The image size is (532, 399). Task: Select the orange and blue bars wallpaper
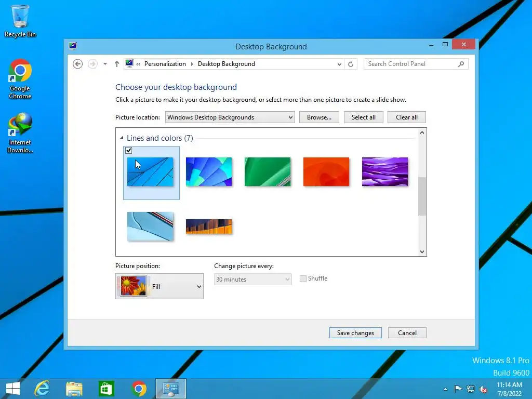(x=209, y=227)
